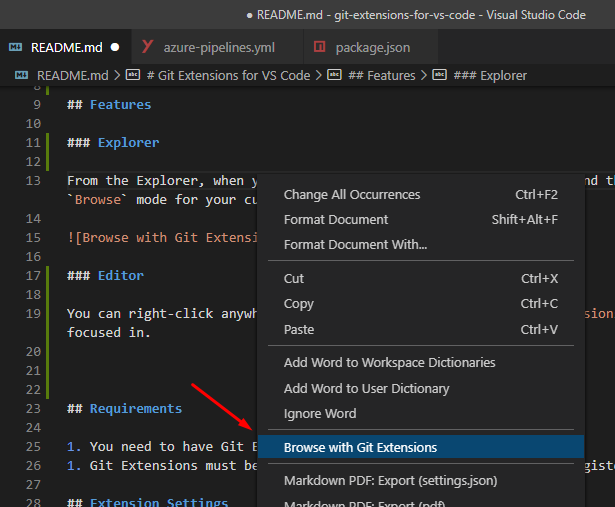Click the `Browse` inline code text
Viewport: 615px width, 507px height.
[x=97, y=200]
